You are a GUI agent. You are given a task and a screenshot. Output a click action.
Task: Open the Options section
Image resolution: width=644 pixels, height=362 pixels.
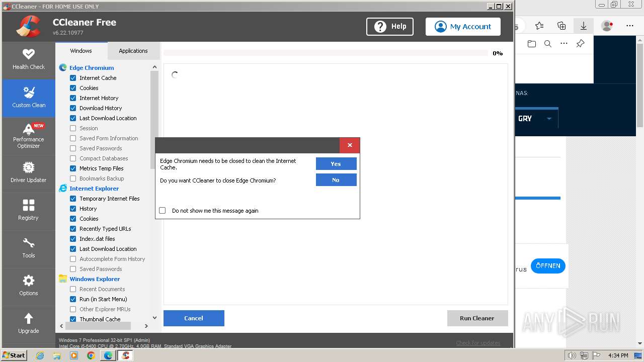[x=29, y=287]
